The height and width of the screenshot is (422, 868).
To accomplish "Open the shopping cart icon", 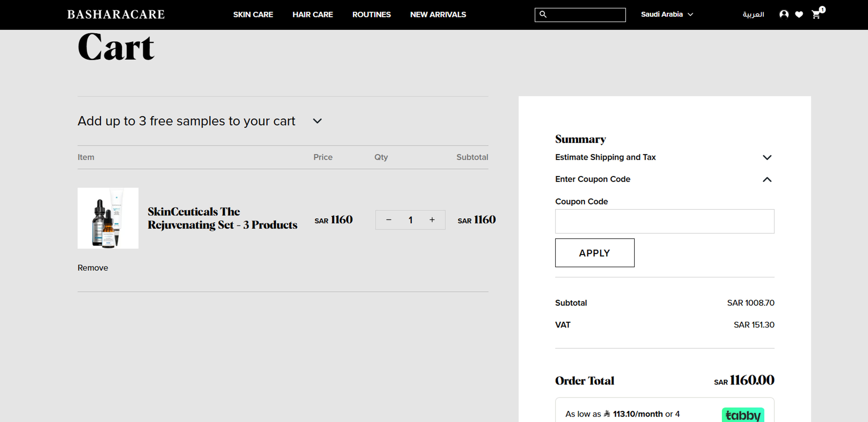I will tap(816, 14).
